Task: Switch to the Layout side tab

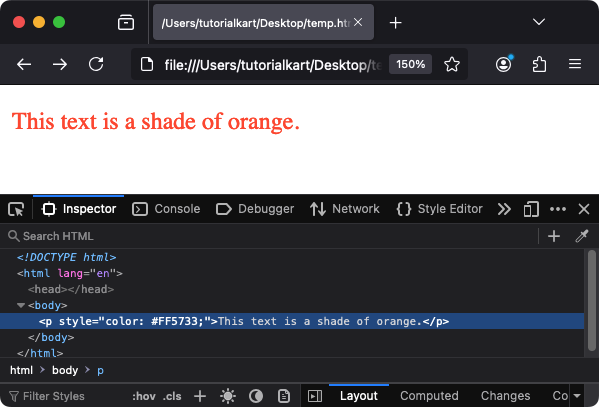Action: [x=359, y=396]
